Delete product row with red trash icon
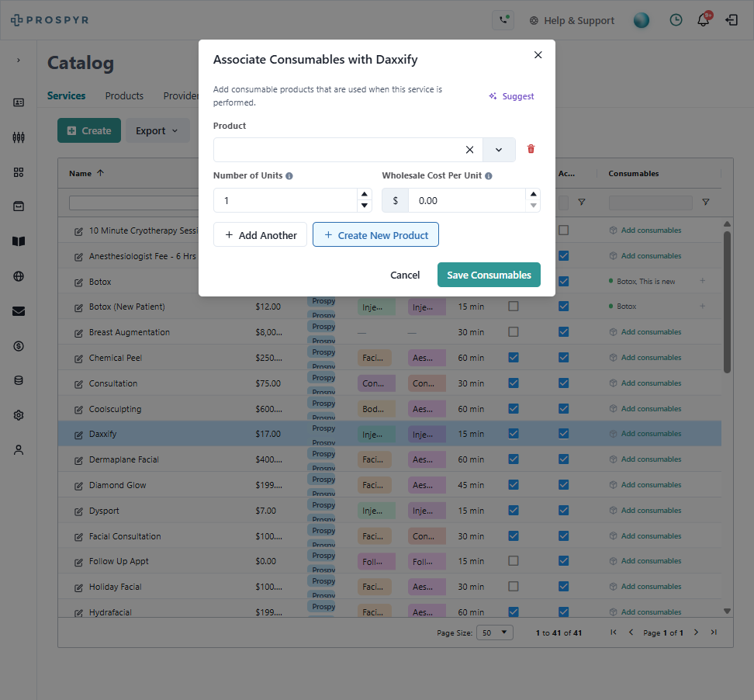754x700 pixels. [x=531, y=149]
